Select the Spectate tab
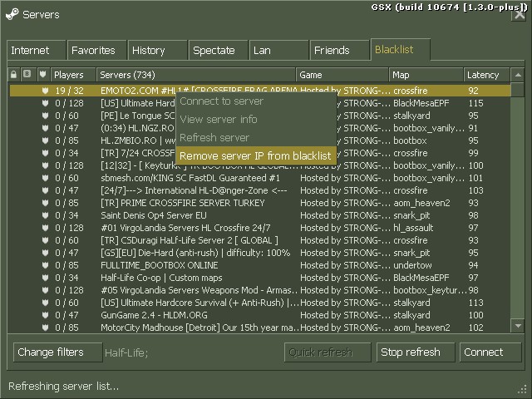Viewport: 532px width, 399px height. coord(218,50)
